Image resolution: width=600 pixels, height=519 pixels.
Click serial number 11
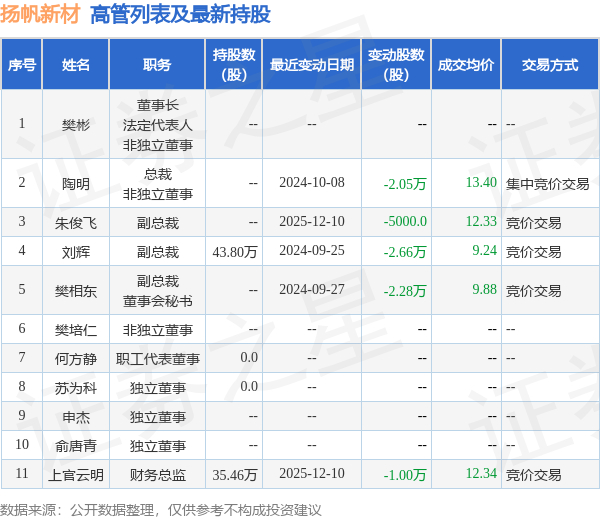22,474
